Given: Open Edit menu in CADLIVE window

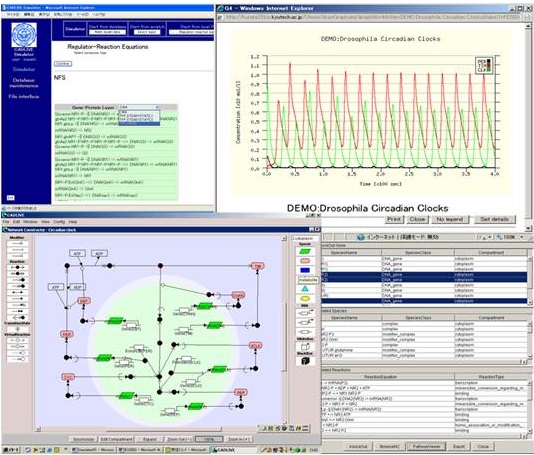Looking at the screenshot, I should (16, 222).
